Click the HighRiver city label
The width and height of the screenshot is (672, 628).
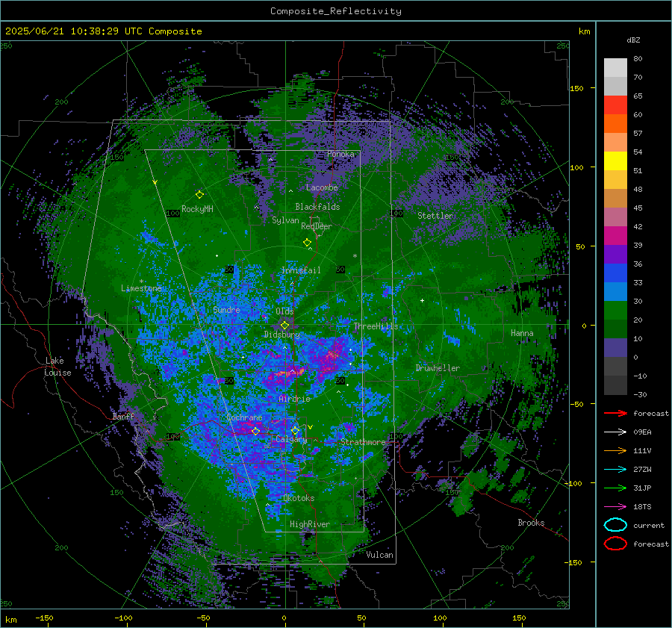click(x=310, y=524)
